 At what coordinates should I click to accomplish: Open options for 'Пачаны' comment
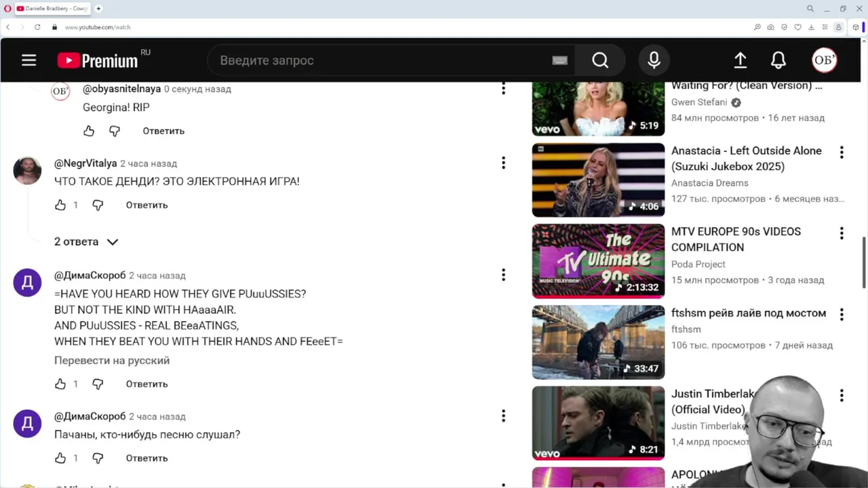click(503, 415)
